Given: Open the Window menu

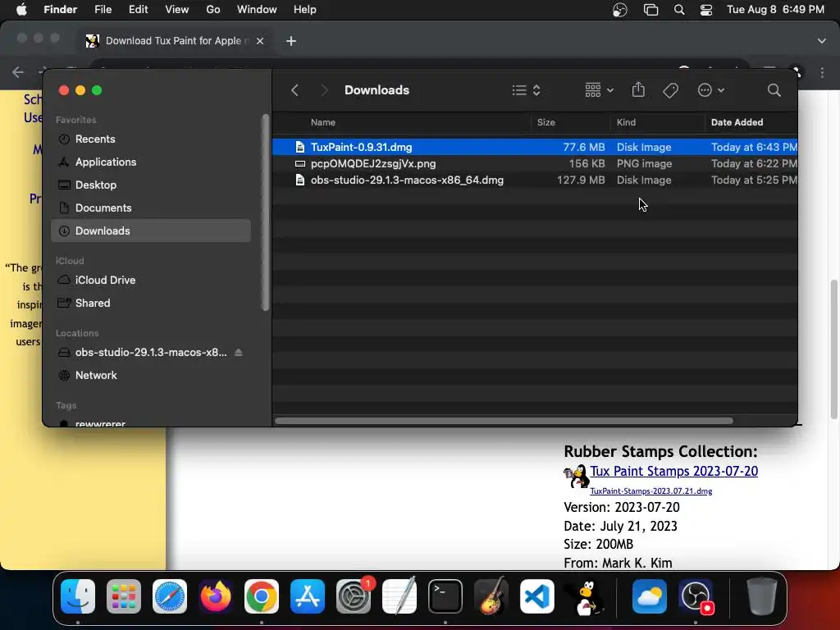Looking at the screenshot, I should point(257,10).
